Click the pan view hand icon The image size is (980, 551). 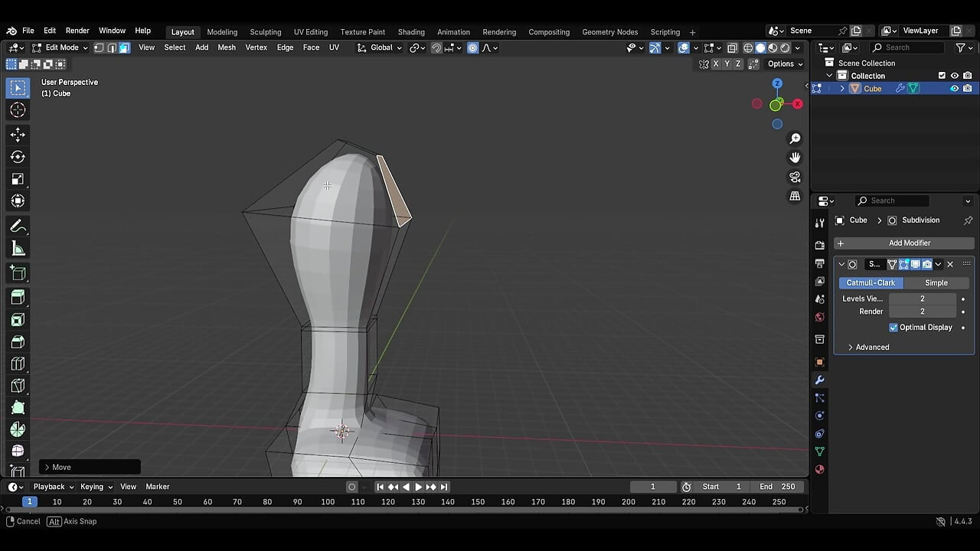[x=795, y=158]
